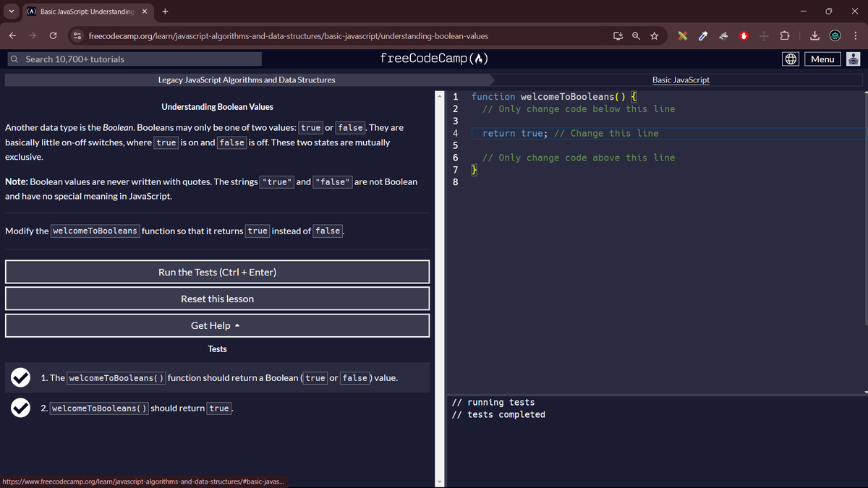The height and width of the screenshot is (488, 868).
Task: Click the freeCodeCamp logo header
Action: click(434, 59)
